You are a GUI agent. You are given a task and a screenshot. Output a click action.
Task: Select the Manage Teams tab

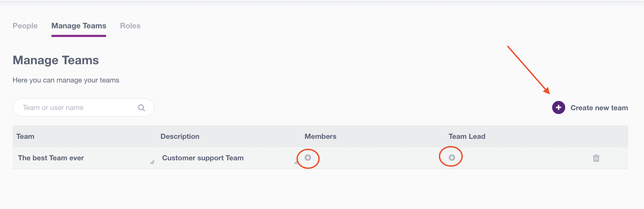(x=79, y=26)
